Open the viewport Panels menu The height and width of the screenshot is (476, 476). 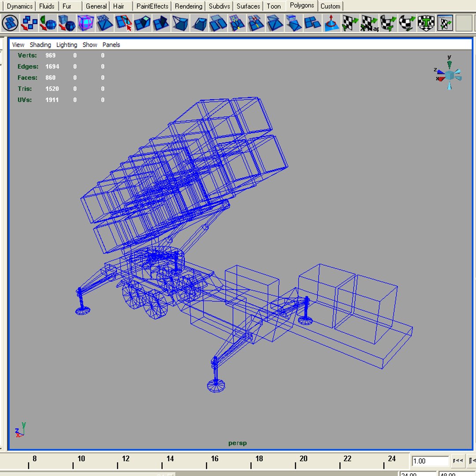111,45
